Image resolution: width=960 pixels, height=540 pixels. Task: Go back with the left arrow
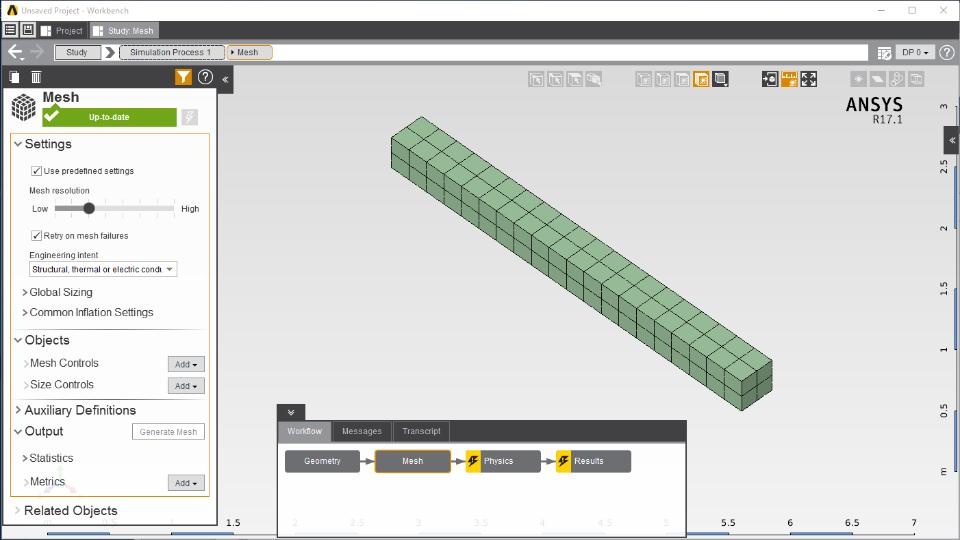[15, 52]
